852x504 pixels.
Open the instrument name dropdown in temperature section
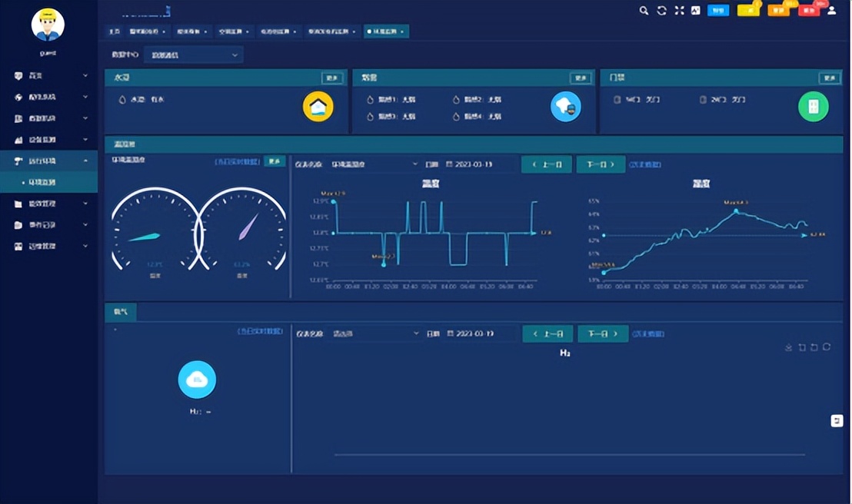(x=374, y=164)
